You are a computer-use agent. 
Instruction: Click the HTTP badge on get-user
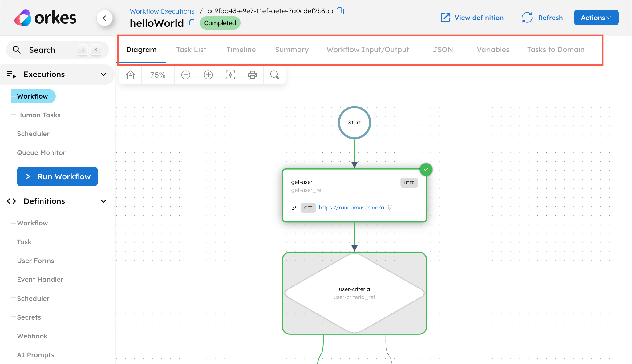409,183
